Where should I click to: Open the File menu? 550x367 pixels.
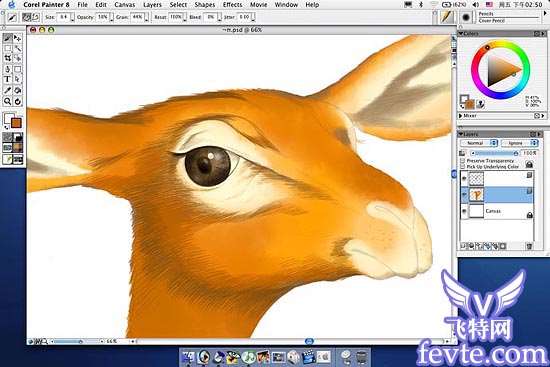tap(82, 5)
